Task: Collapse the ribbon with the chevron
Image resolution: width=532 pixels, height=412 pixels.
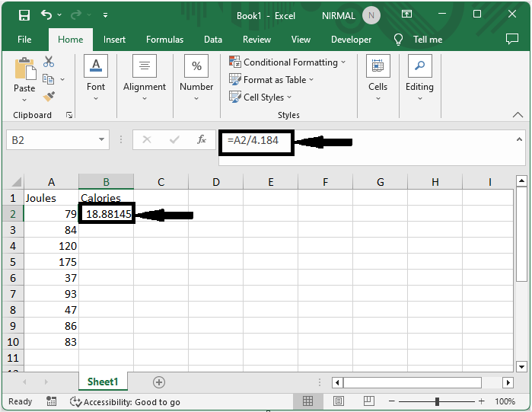Action: (518, 115)
